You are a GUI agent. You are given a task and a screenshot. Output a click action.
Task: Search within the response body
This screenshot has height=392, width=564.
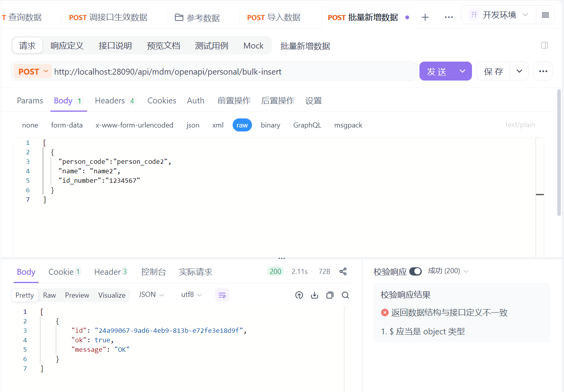click(345, 295)
